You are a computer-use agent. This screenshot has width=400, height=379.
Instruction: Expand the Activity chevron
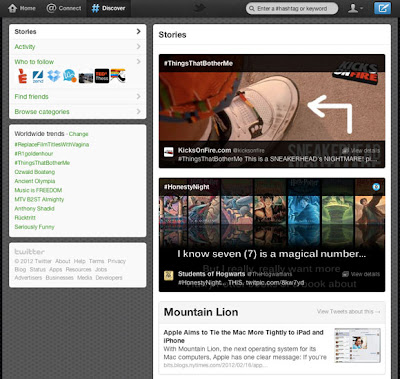point(139,46)
